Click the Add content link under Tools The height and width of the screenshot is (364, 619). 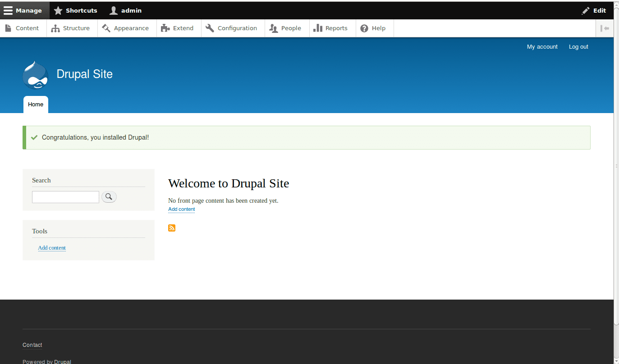pyautogui.click(x=51, y=248)
